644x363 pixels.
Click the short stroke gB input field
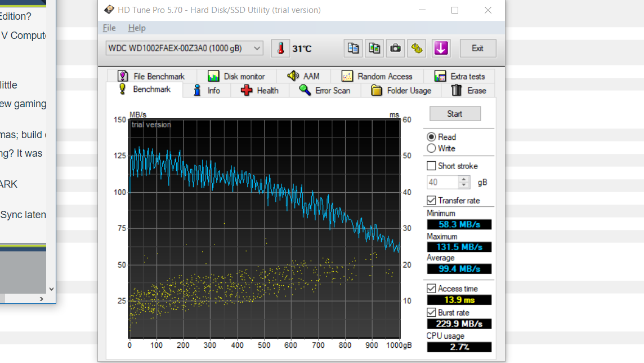coord(442,182)
